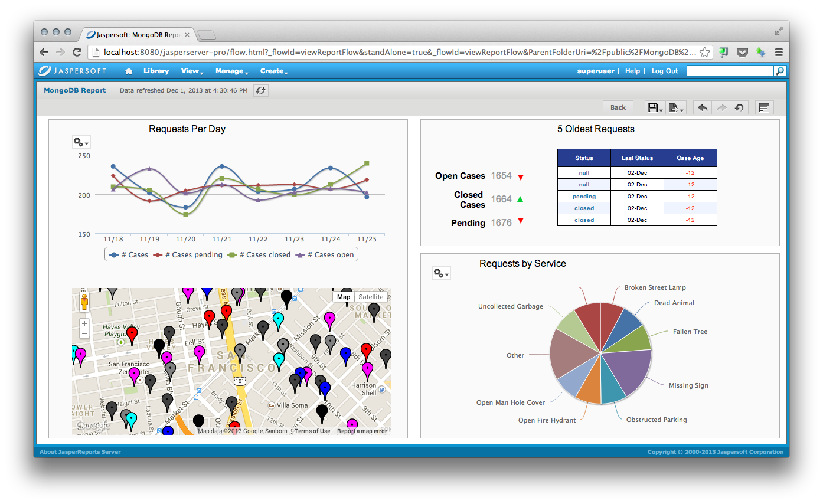Screen dimensions: 823x504
Task: Click the Case Age column header
Action: [x=690, y=158]
